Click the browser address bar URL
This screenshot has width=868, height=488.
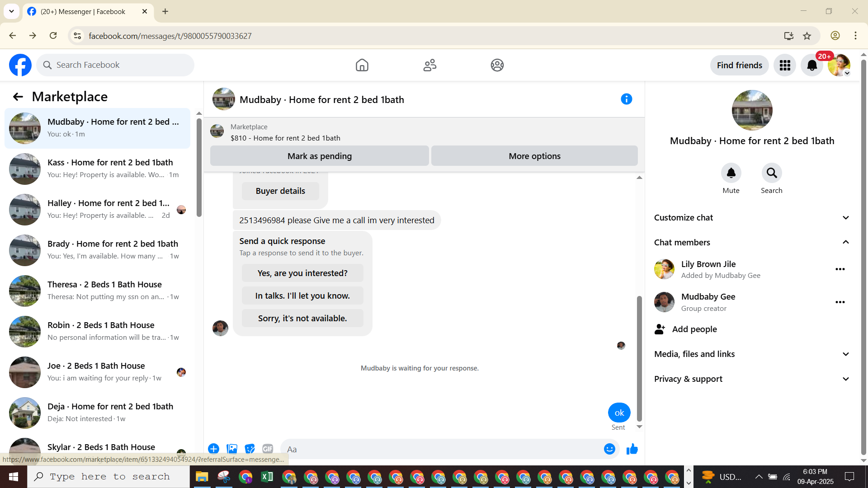click(x=170, y=36)
